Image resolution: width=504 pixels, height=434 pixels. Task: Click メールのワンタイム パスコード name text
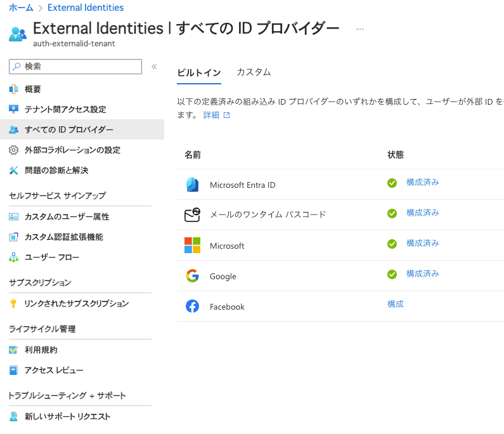(268, 214)
